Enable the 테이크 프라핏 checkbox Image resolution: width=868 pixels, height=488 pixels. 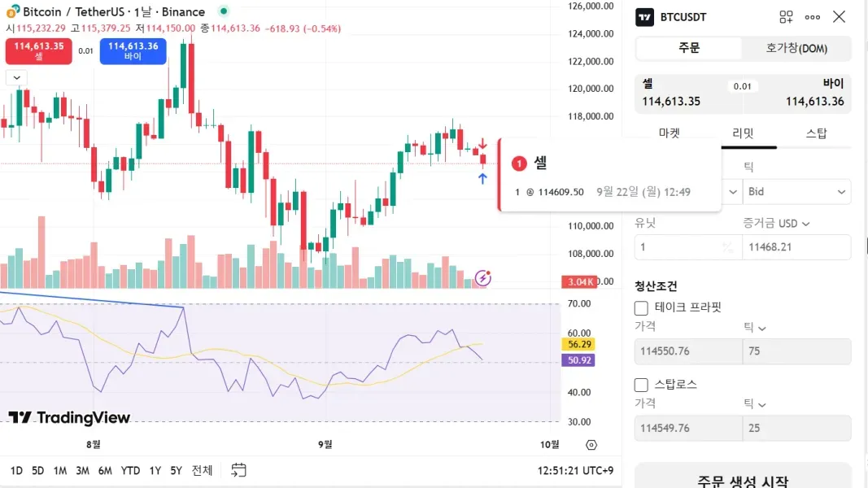pos(641,307)
